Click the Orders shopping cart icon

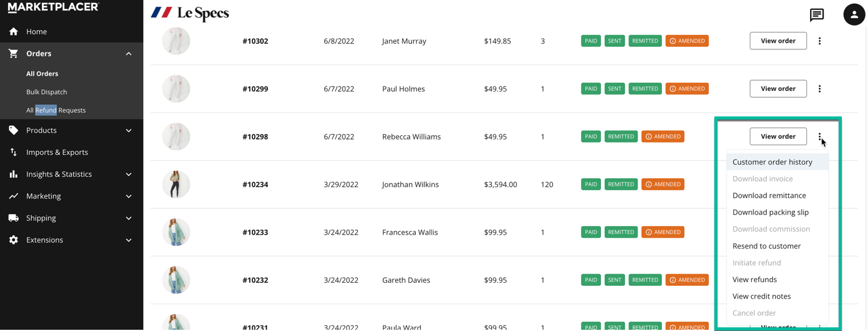coord(13,54)
